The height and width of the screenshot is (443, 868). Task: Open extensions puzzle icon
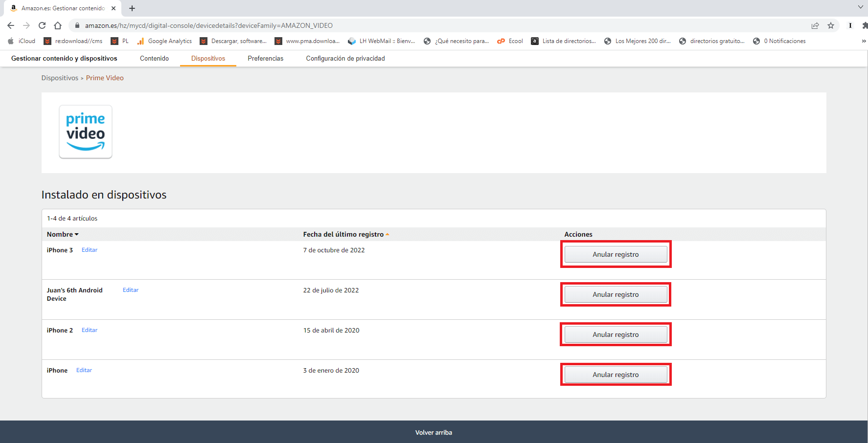[x=865, y=25]
